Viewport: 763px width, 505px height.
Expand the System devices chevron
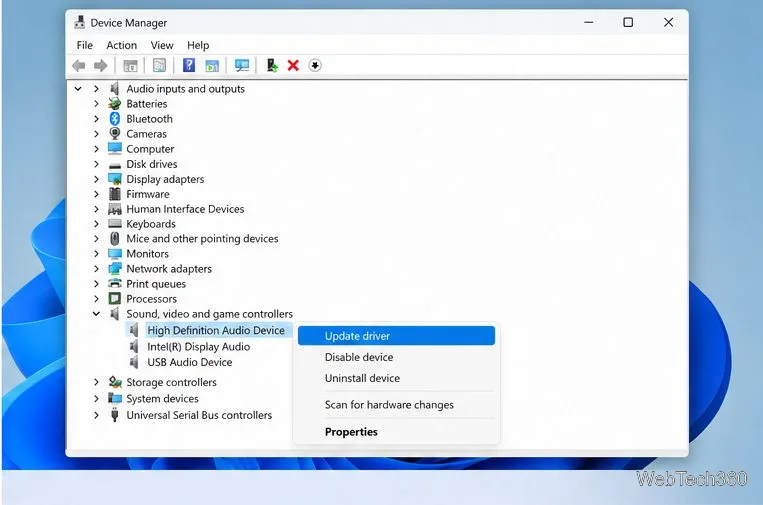[x=96, y=398]
